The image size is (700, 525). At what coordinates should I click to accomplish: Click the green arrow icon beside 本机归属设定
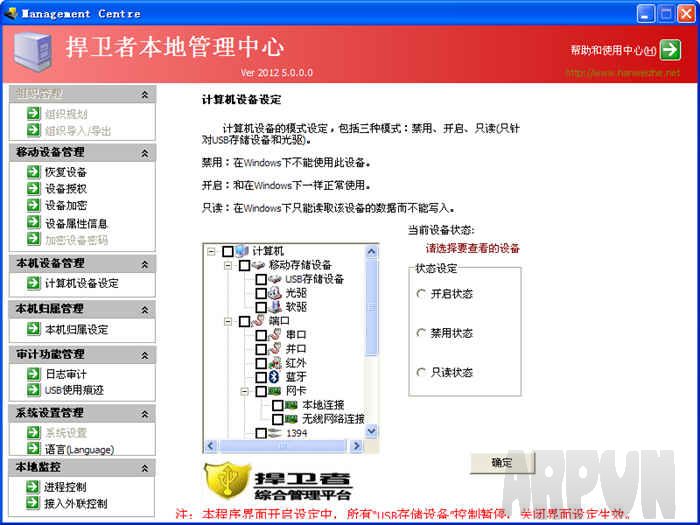click(x=33, y=329)
